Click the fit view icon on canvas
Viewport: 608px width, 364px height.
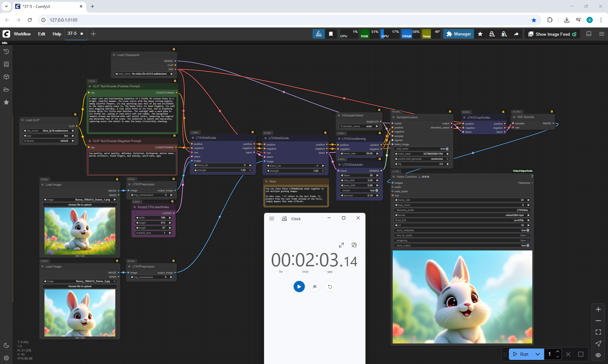[598, 332]
